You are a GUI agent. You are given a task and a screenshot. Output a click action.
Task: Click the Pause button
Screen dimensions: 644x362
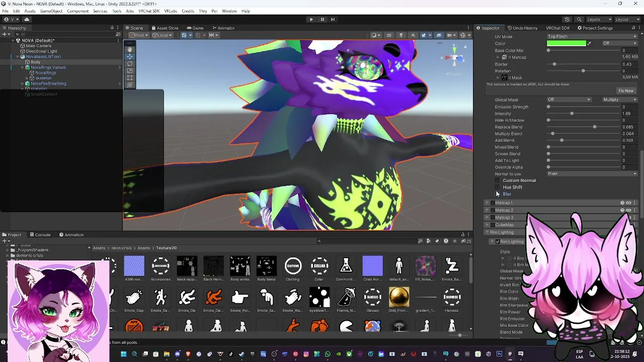[x=322, y=20]
